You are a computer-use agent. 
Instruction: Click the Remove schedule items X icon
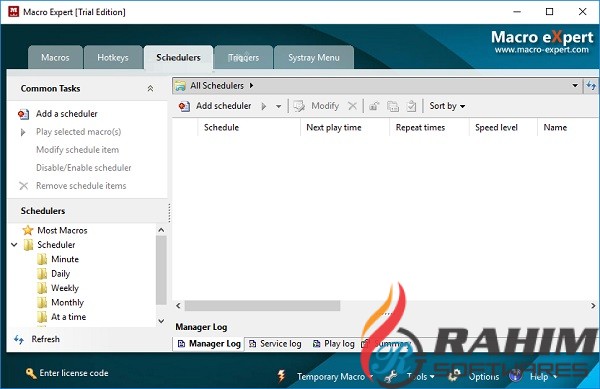coord(23,186)
